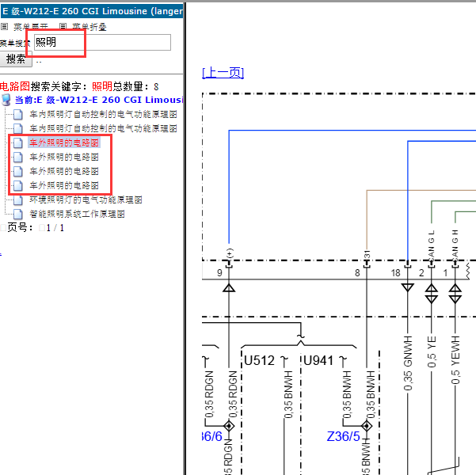476x475 pixels.
Task: Click page icon beside 环境照明灯的电气功能原理图
Action: [18, 199]
